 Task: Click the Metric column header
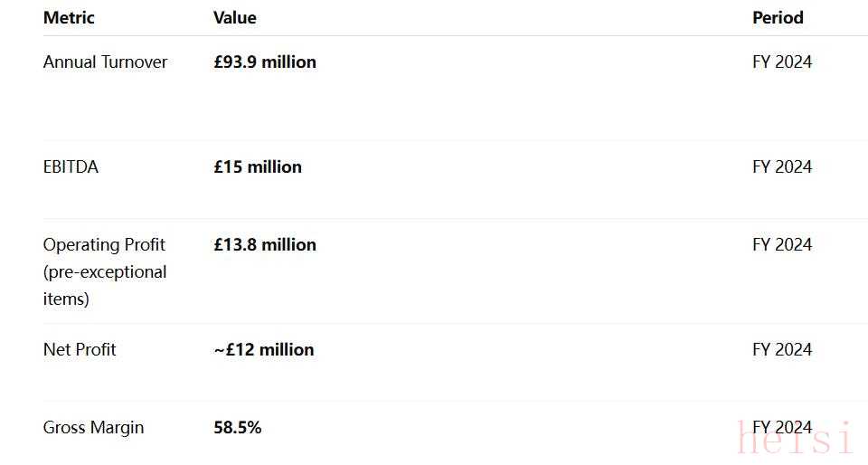coord(69,17)
